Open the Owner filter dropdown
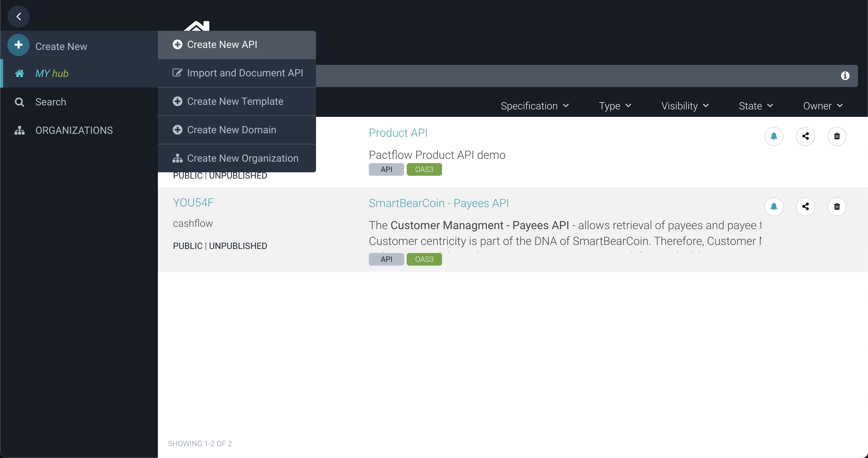The height and width of the screenshot is (458, 868). coord(823,106)
